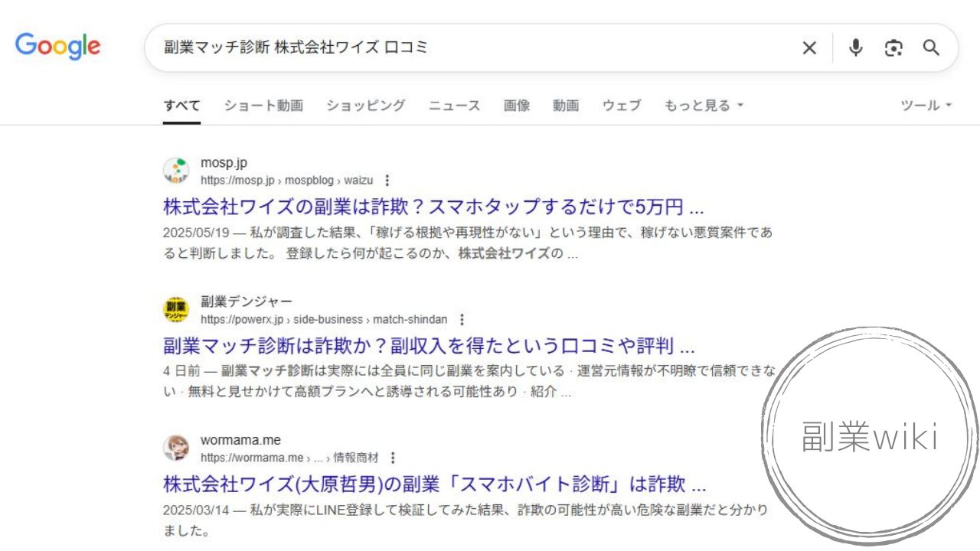980x551 pixels.
Task: Open the ツール dropdown
Action: coord(926,106)
